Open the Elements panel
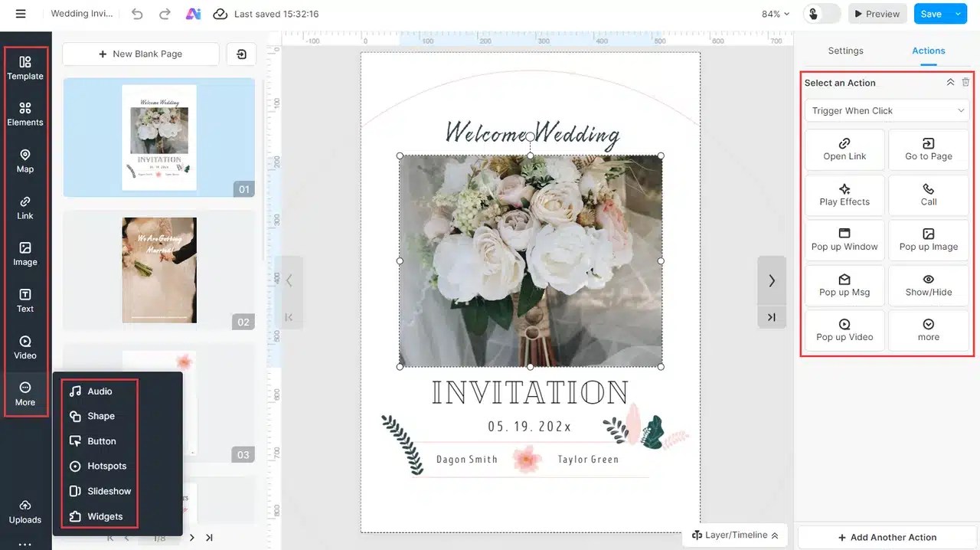Image resolution: width=980 pixels, height=550 pixels. click(x=25, y=113)
